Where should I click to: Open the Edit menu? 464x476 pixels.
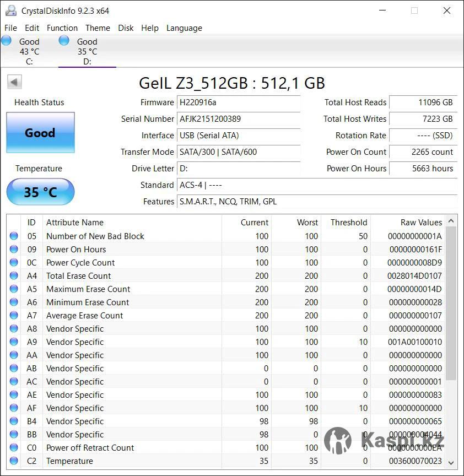32,28
